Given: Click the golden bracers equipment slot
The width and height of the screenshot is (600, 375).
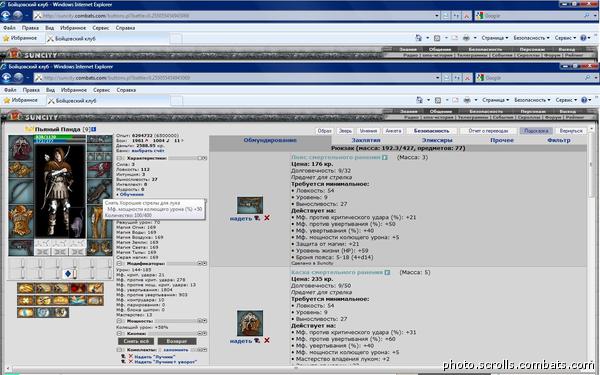Looking at the screenshot, I should 21,169.
